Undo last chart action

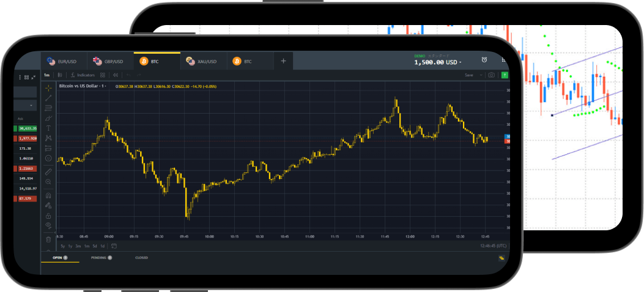(x=128, y=75)
